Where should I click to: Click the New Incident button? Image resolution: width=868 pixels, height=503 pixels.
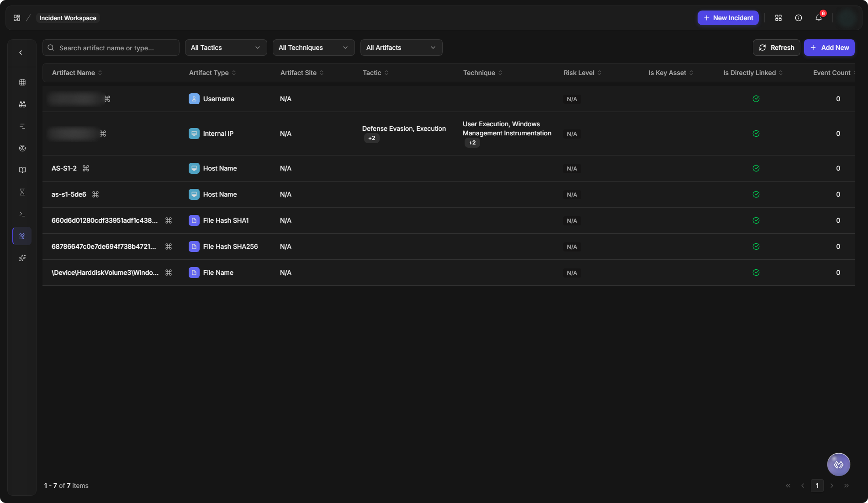click(x=728, y=18)
